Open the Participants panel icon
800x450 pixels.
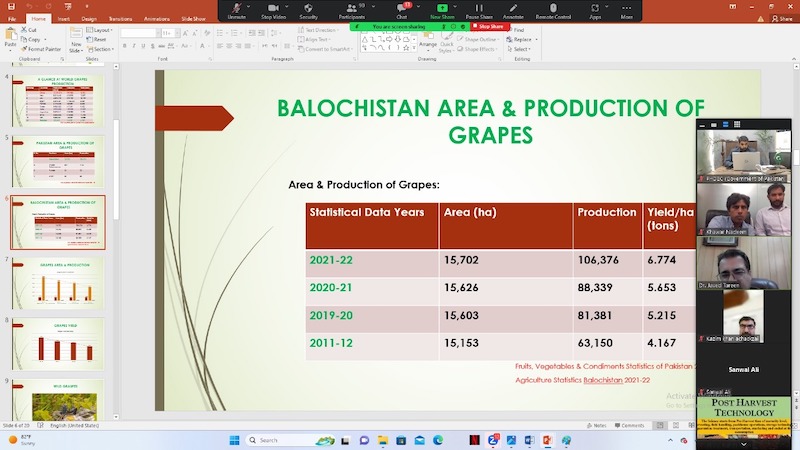pyautogui.click(x=351, y=8)
